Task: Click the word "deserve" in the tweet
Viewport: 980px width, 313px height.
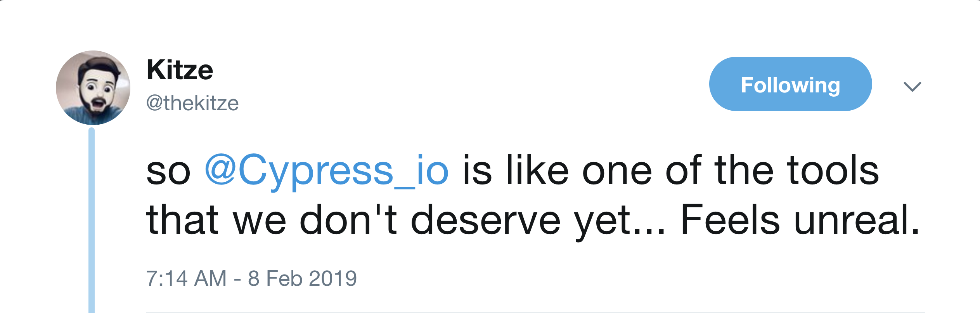Action: tap(485, 220)
